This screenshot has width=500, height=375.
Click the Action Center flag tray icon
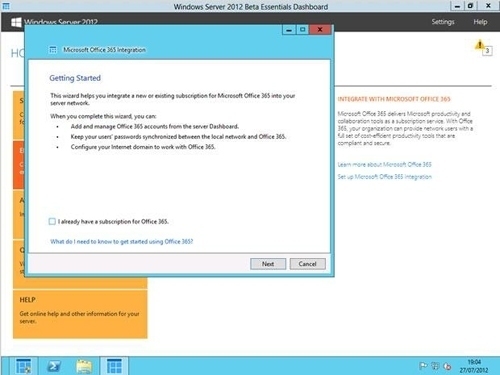pyautogui.click(x=423, y=366)
